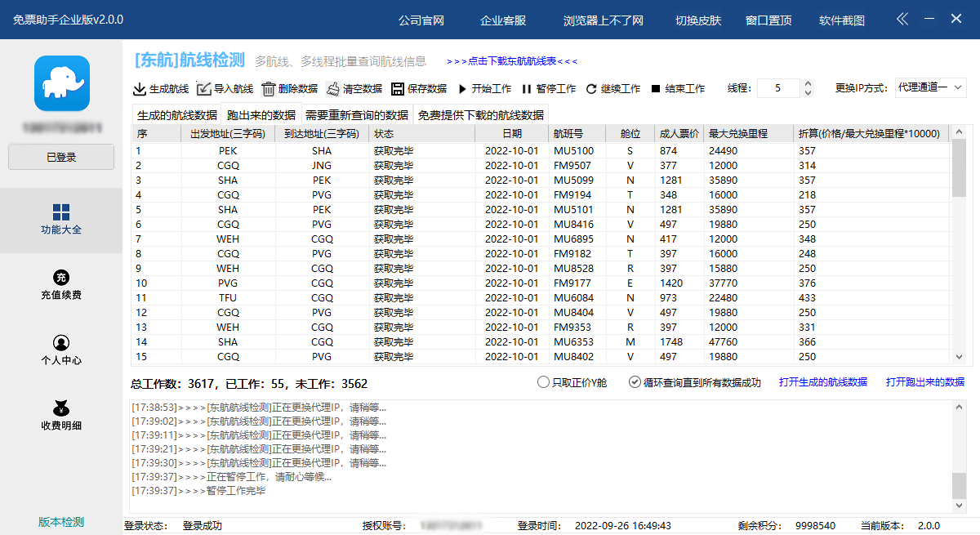Open 充值续费 in sidebar
The height and width of the screenshot is (535, 980).
click(x=61, y=285)
